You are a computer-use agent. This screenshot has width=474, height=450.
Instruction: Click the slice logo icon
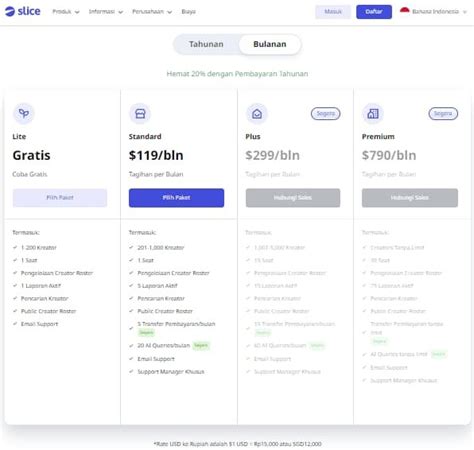coord(10,11)
